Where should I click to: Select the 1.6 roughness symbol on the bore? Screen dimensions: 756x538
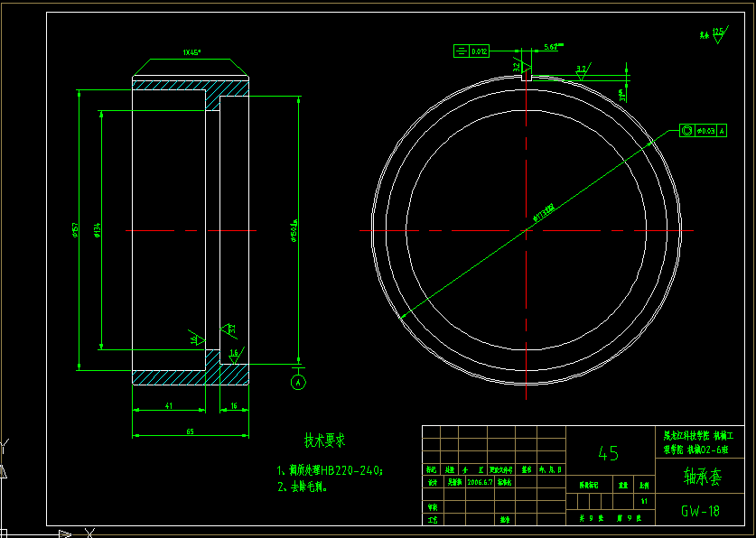pos(195,338)
